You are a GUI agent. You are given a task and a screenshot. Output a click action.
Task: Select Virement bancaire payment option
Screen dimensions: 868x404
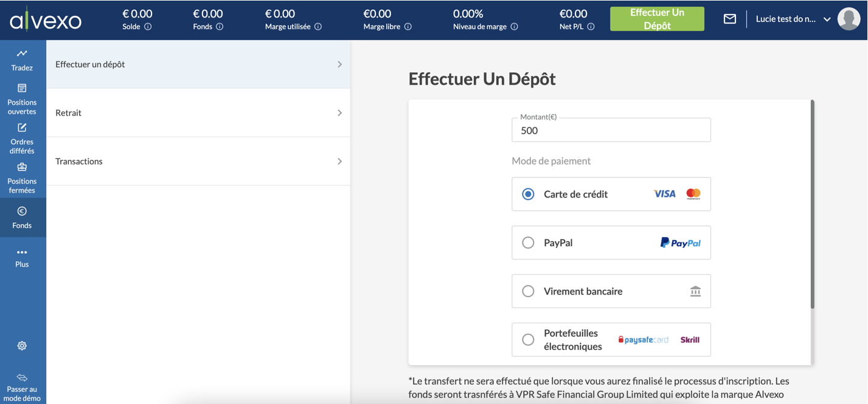pyautogui.click(x=528, y=292)
